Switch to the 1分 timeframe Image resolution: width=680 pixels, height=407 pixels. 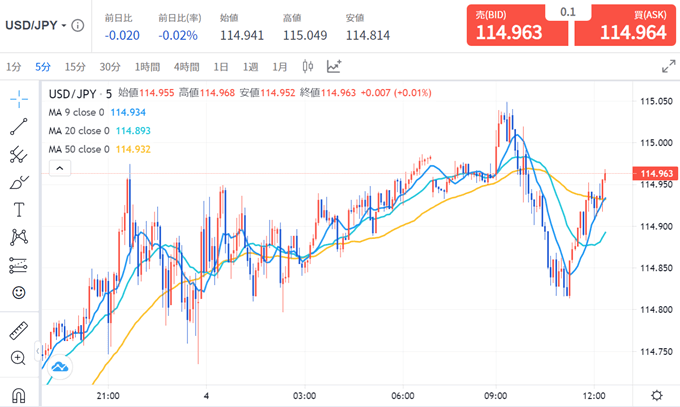(x=13, y=67)
